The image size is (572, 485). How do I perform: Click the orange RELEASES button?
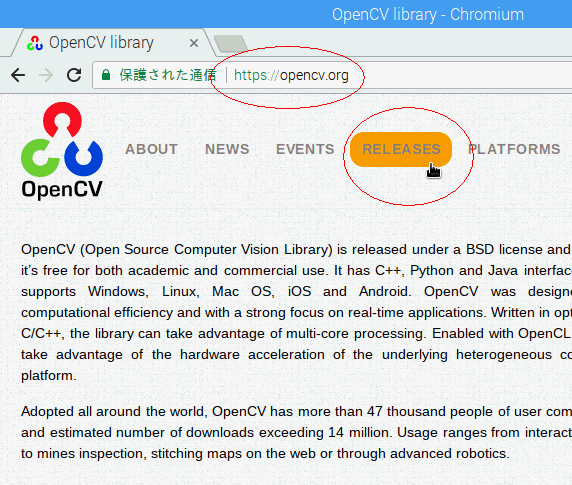click(401, 150)
